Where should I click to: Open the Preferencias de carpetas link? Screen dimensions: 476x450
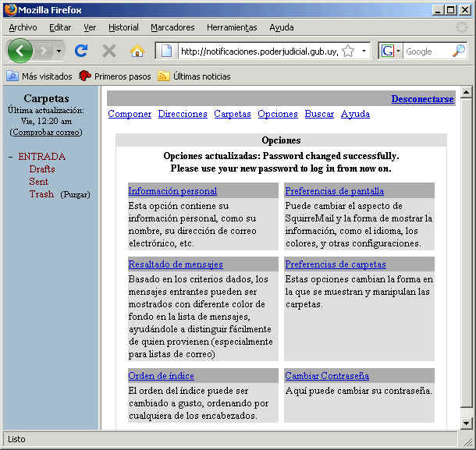pos(336,264)
